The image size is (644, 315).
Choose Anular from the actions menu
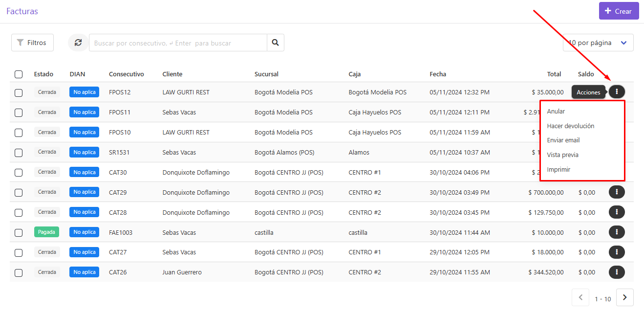(x=556, y=111)
